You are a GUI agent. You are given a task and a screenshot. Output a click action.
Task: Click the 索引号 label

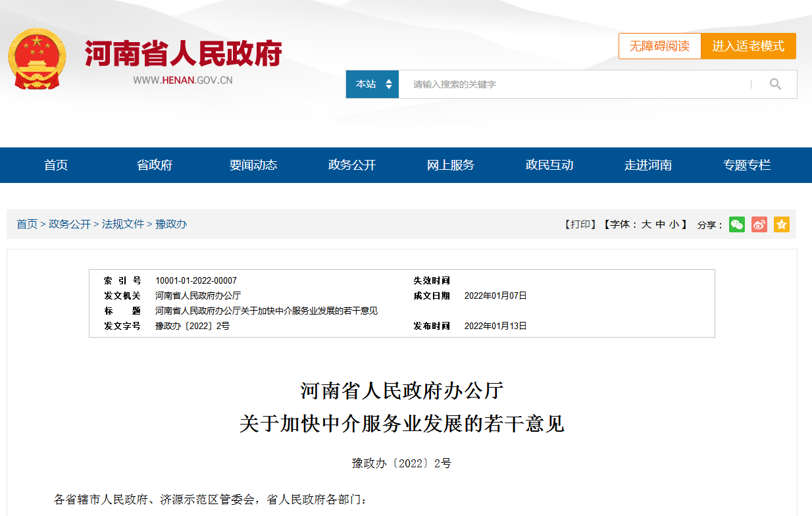[x=122, y=280]
